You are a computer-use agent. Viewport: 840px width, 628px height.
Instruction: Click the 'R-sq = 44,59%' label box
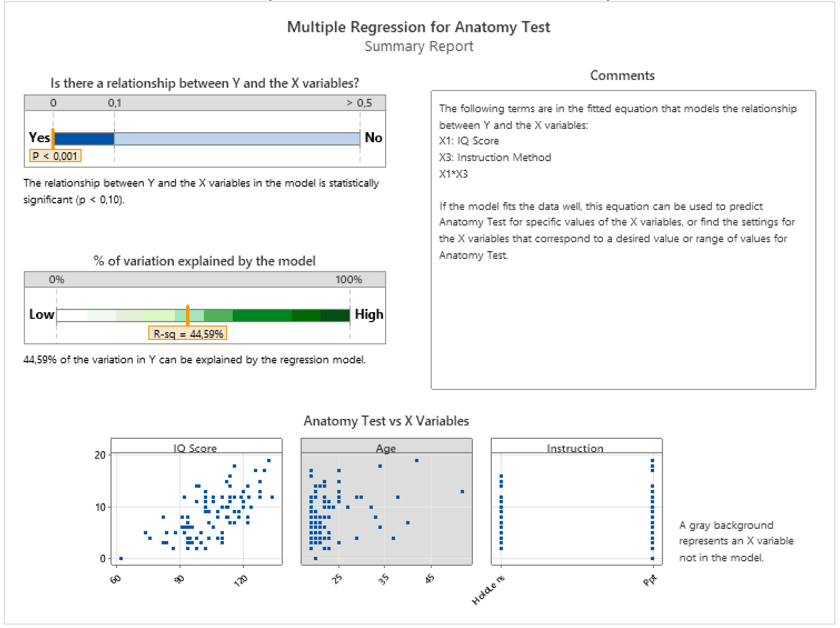[x=188, y=334]
